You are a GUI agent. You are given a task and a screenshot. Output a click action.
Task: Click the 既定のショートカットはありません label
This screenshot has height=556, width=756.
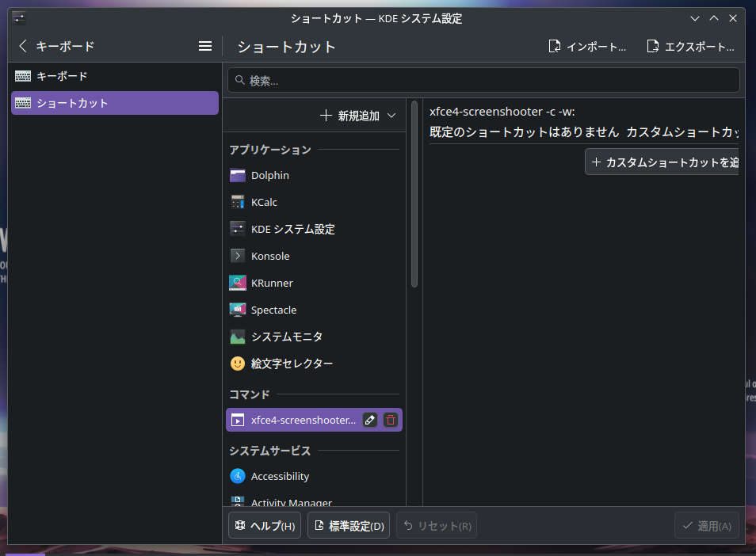[x=524, y=132]
